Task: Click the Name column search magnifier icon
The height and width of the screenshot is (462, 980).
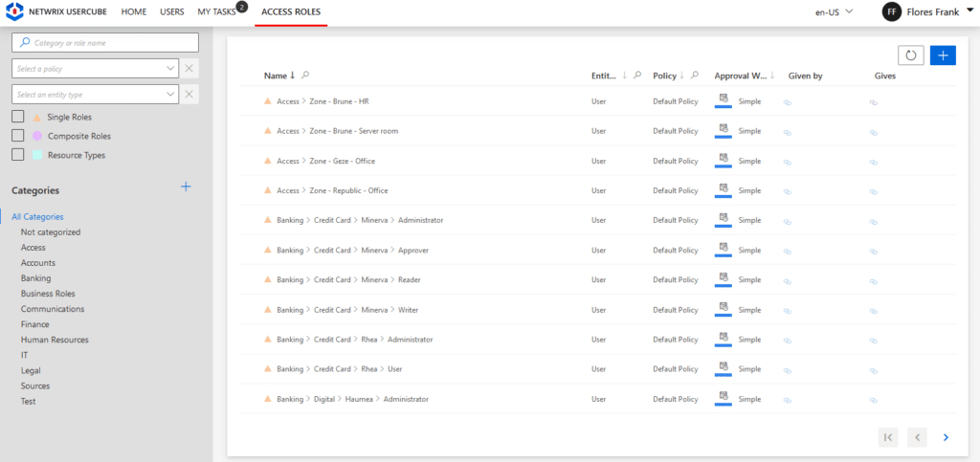Action: pos(305,76)
